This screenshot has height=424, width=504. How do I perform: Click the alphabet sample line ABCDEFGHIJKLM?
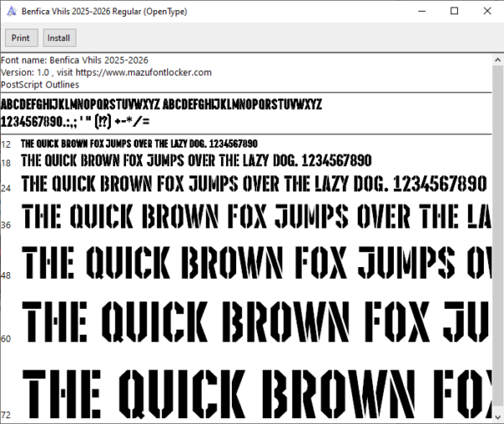pos(161,104)
